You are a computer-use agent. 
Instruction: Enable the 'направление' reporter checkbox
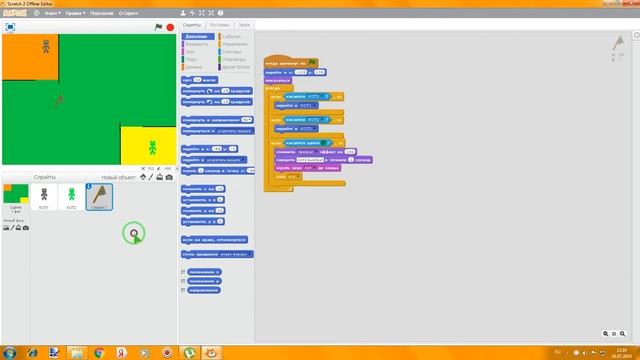[183, 290]
